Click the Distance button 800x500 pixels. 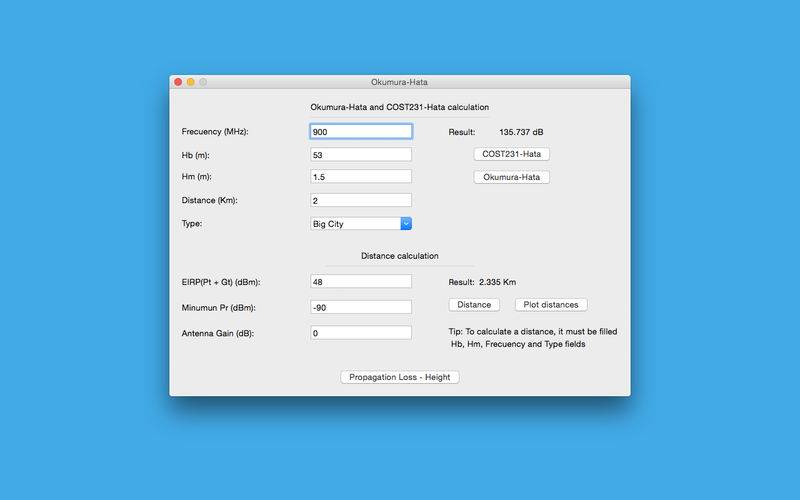point(474,305)
